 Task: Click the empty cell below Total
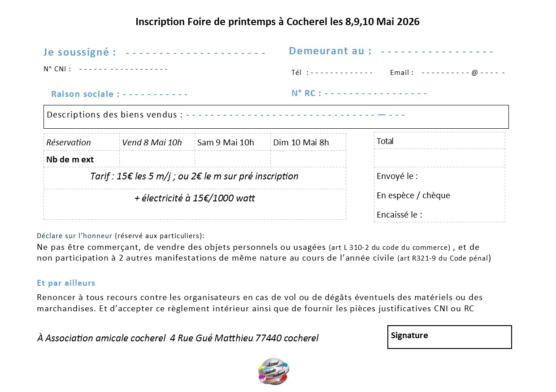pyautogui.click(x=439, y=158)
